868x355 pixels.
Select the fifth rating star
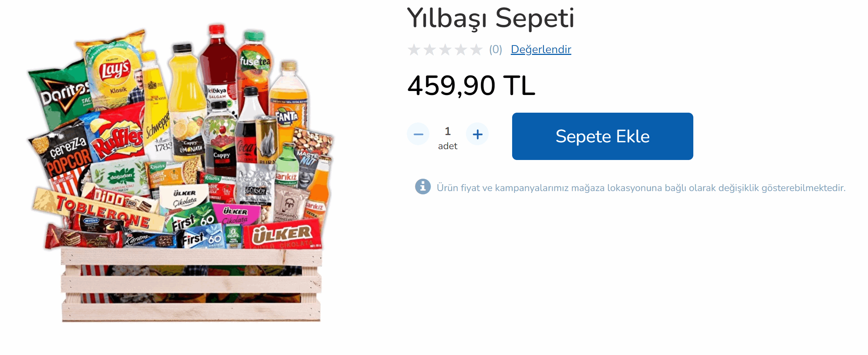[x=476, y=49]
